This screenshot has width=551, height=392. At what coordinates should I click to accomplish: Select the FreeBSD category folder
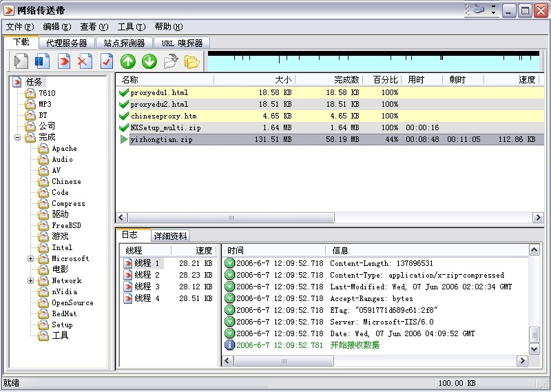point(66,225)
